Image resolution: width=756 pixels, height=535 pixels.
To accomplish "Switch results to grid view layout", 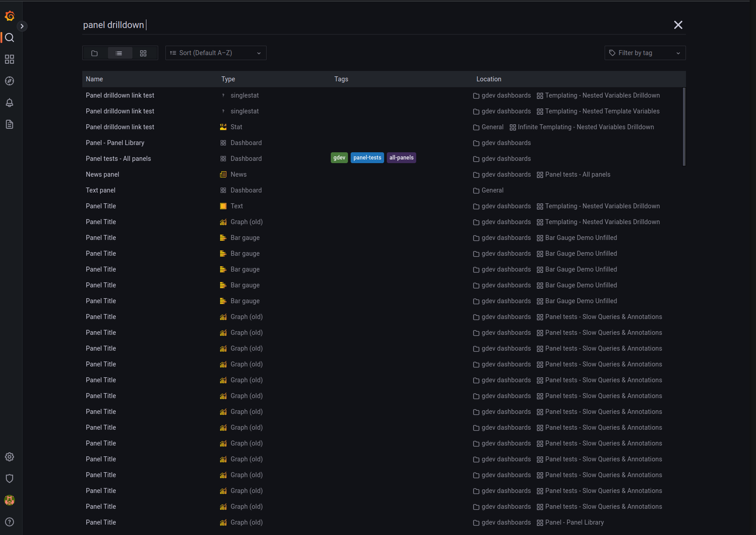I will click(x=143, y=53).
